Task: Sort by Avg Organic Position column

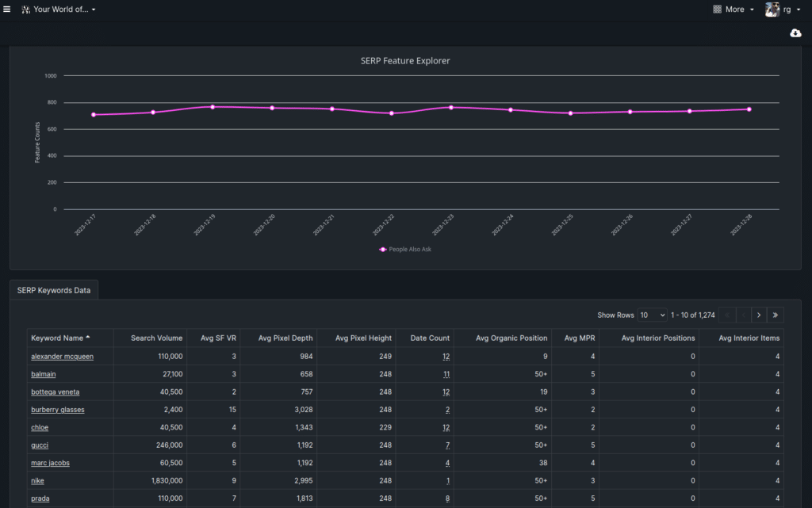Action: click(511, 338)
